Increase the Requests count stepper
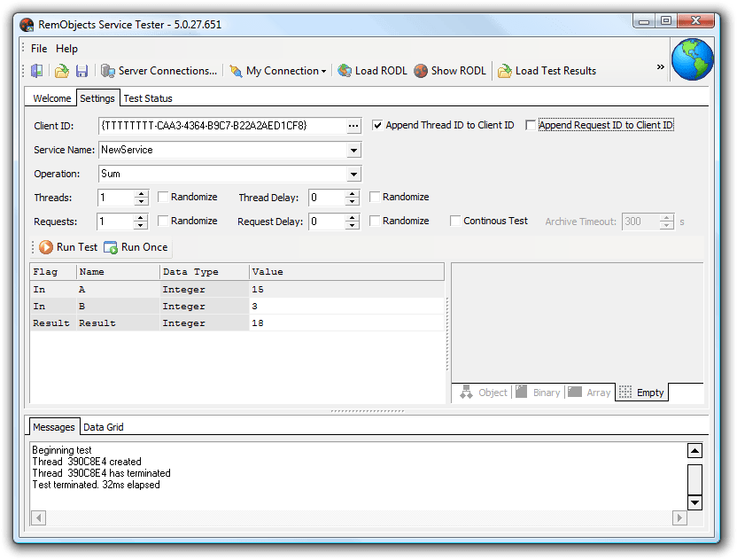The image size is (737, 560). point(140,217)
